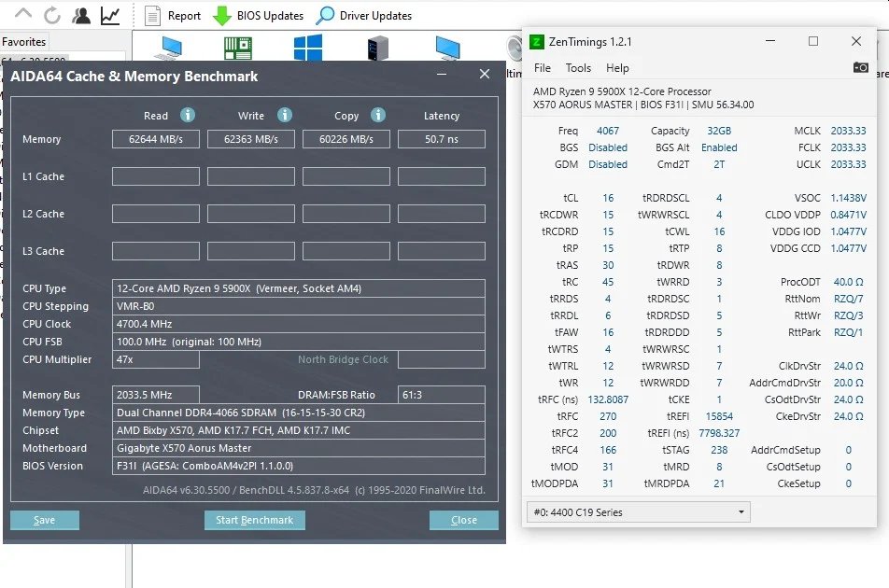The height and width of the screenshot is (588, 889).
Task: Click the Capacity value '32GB' in ZenTimings
Action: pos(719,131)
